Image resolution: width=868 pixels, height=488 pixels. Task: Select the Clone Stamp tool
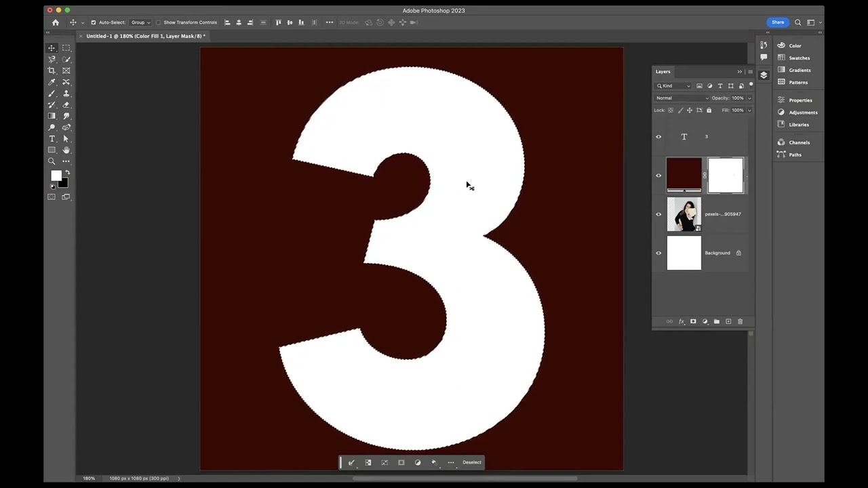tap(66, 94)
